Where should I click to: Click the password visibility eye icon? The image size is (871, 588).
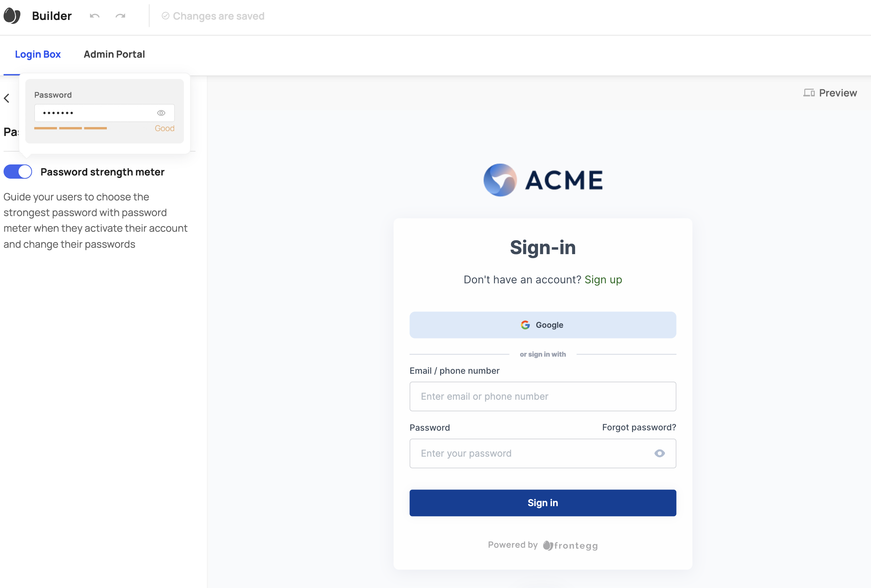659,453
